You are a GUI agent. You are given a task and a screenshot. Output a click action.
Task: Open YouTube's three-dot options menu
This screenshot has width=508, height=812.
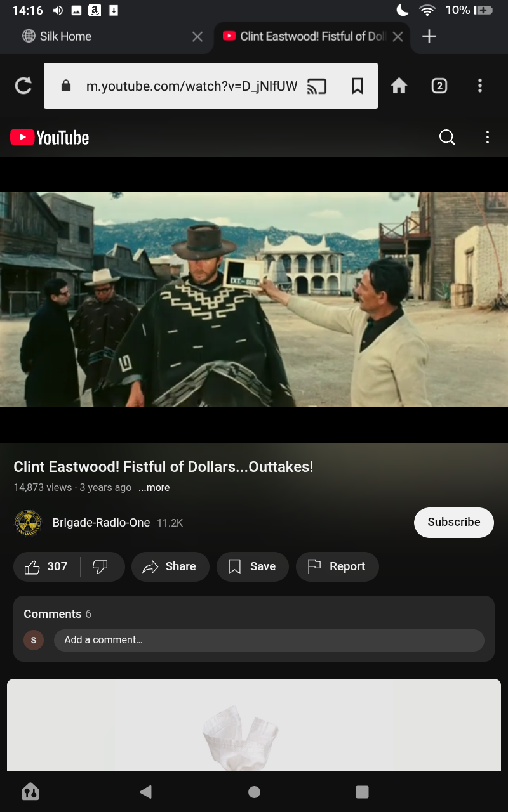[488, 137]
